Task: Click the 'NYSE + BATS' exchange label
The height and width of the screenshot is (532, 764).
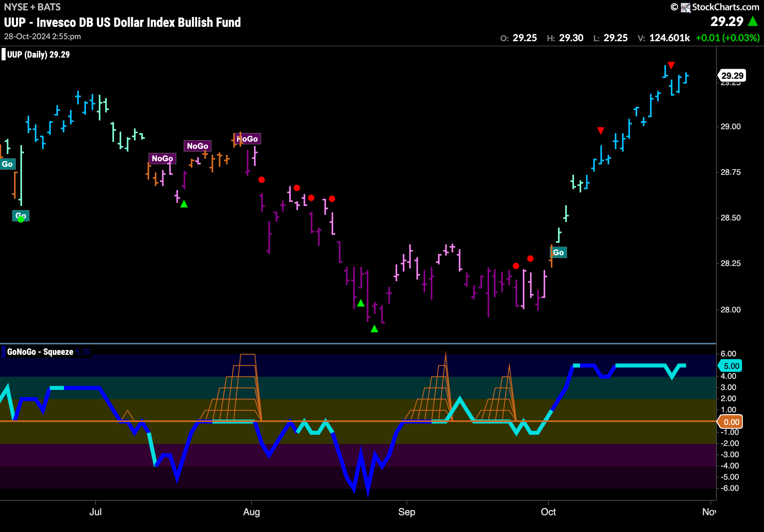Action: (x=32, y=7)
